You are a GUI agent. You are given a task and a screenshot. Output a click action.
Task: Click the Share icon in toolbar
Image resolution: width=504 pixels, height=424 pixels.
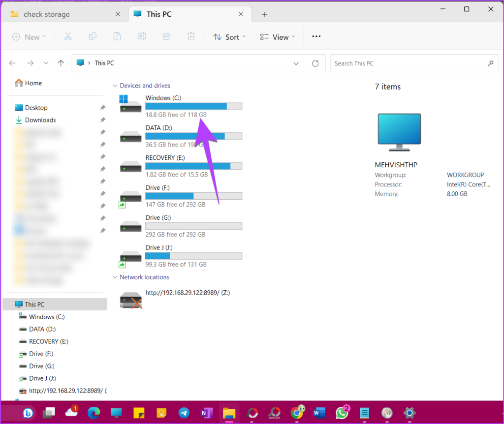pos(166,37)
